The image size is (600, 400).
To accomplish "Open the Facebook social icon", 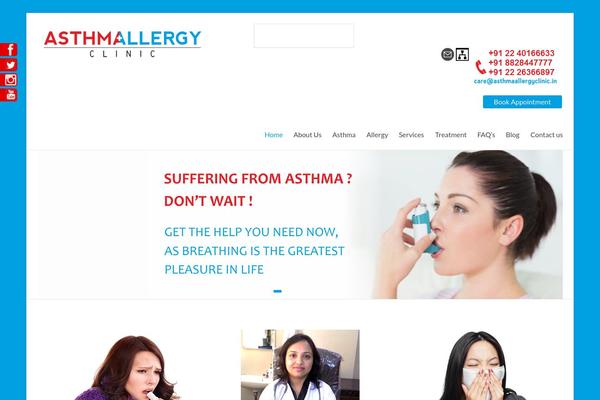I will [x=8, y=50].
